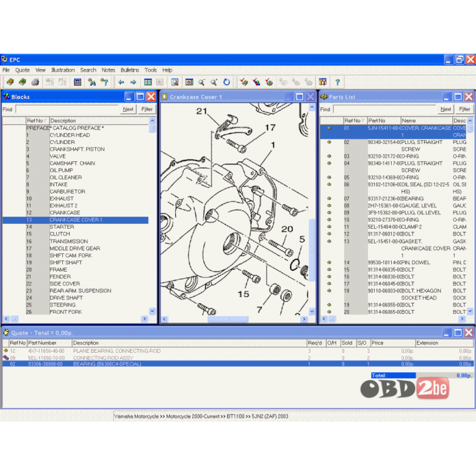Click the checkmark with book icon

[243, 82]
